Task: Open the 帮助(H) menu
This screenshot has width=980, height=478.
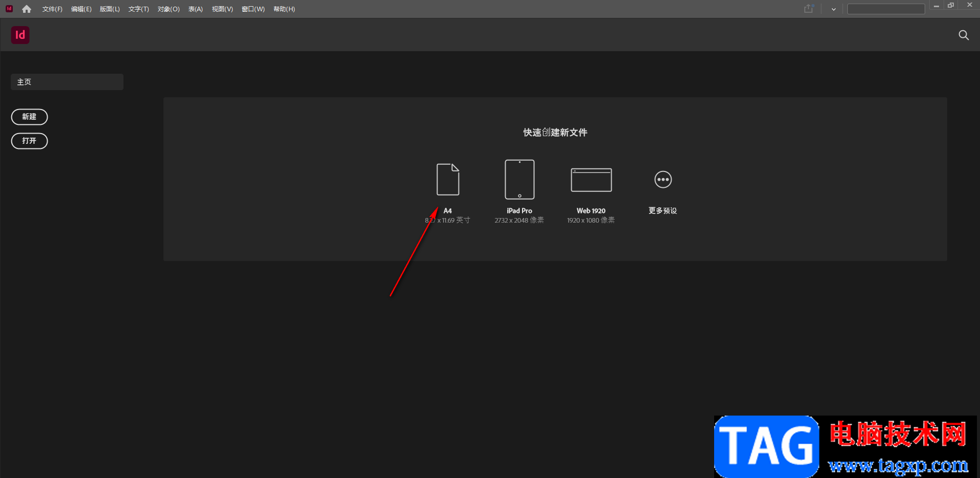Action: pos(284,9)
